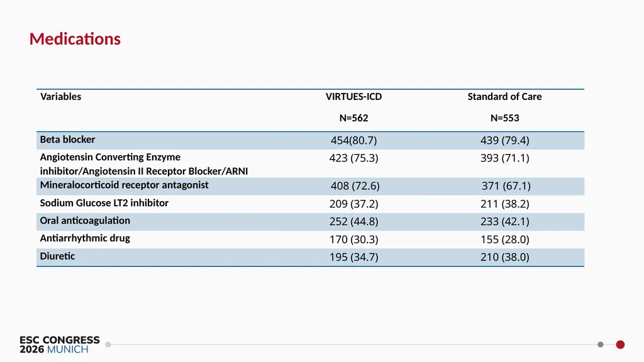This screenshot has height=362, width=644.
Task: Click the N=553 sample size text
Action: [505, 118]
